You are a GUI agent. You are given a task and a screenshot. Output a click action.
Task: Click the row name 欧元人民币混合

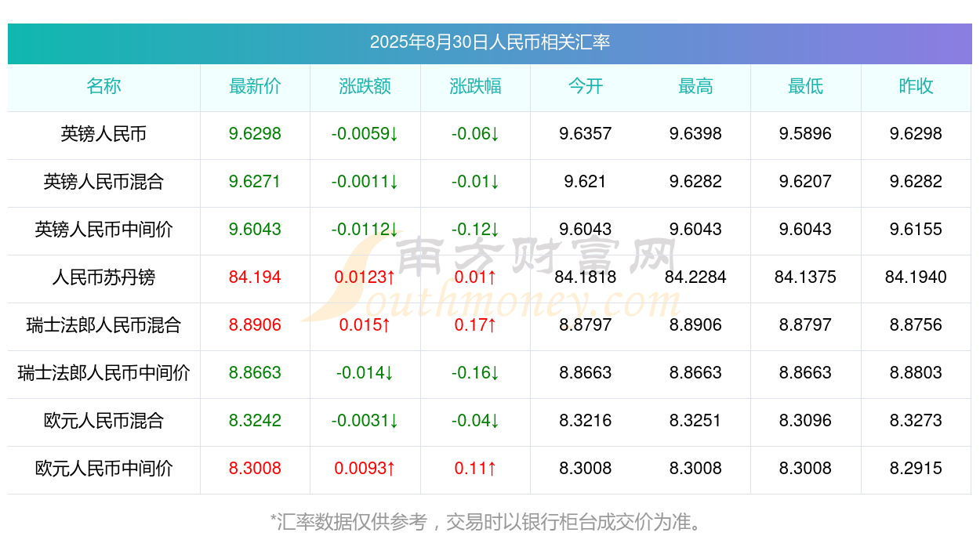103,421
